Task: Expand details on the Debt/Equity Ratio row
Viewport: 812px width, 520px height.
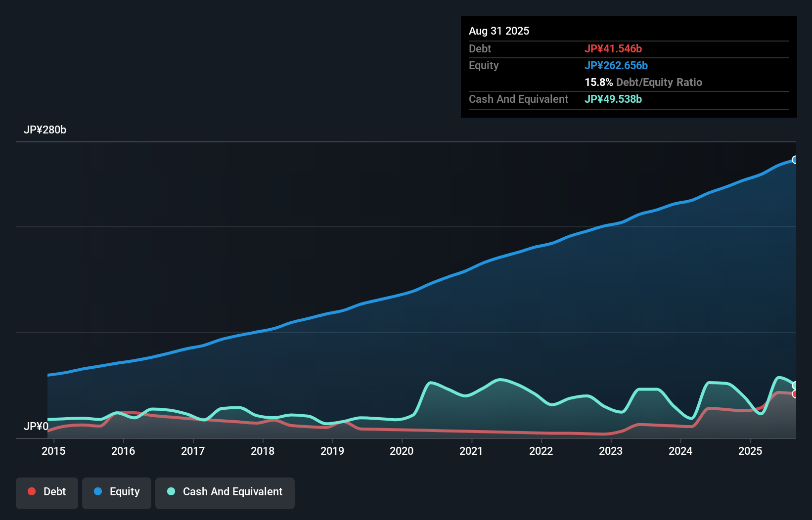Action: coord(643,83)
